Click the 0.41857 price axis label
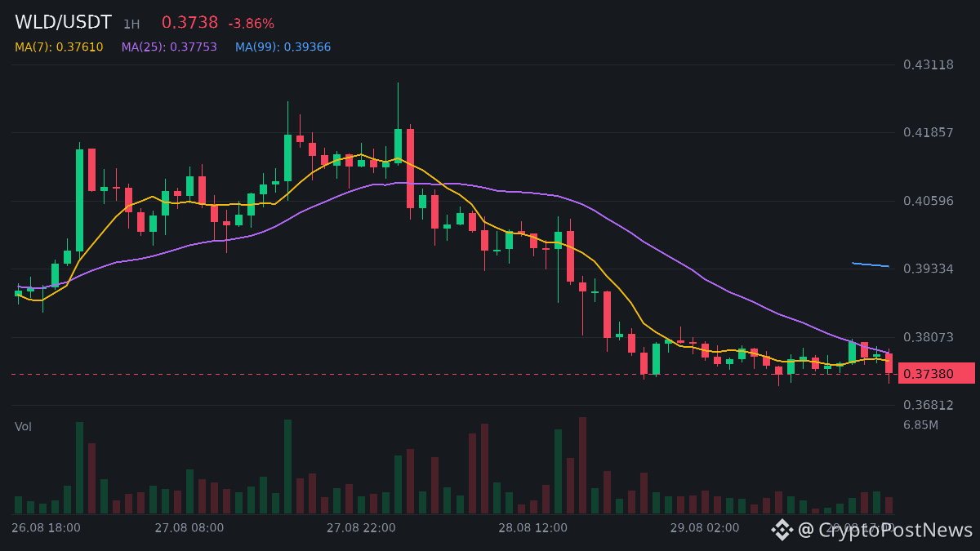 [929, 132]
